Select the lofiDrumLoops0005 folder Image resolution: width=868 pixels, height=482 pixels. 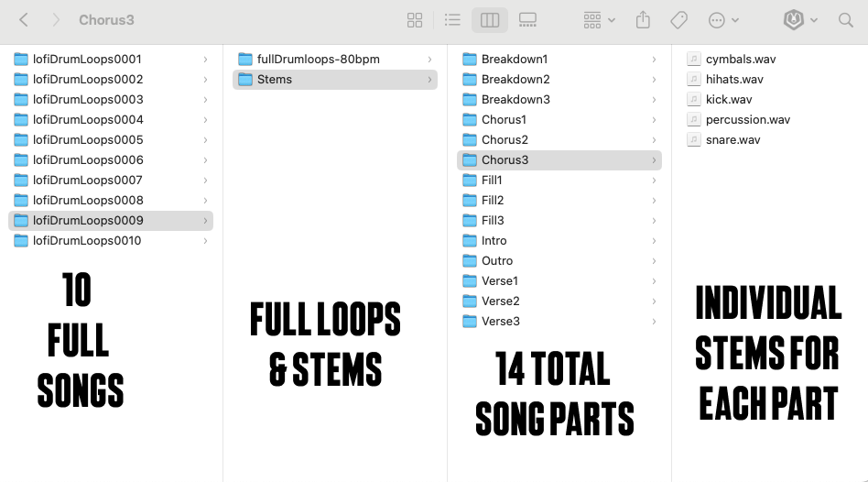88,140
